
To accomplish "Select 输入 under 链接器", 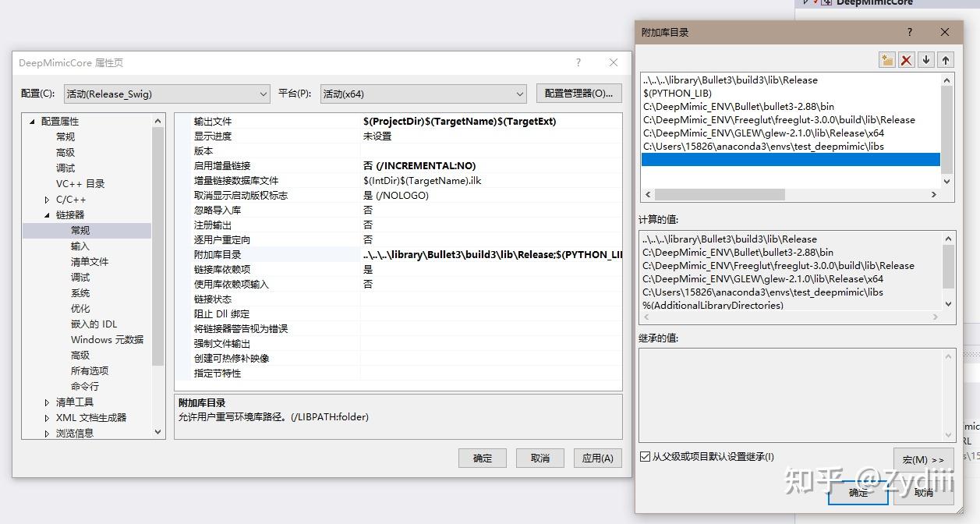I will click(82, 246).
